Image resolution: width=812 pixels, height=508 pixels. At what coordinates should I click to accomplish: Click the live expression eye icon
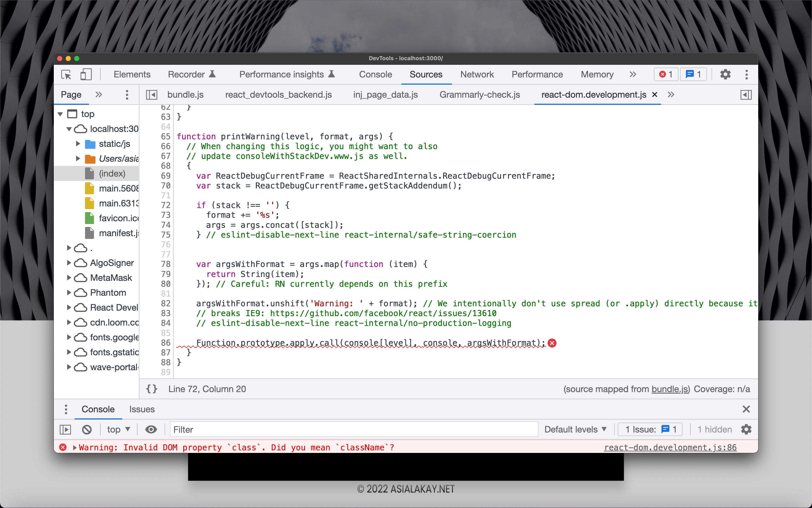151,429
